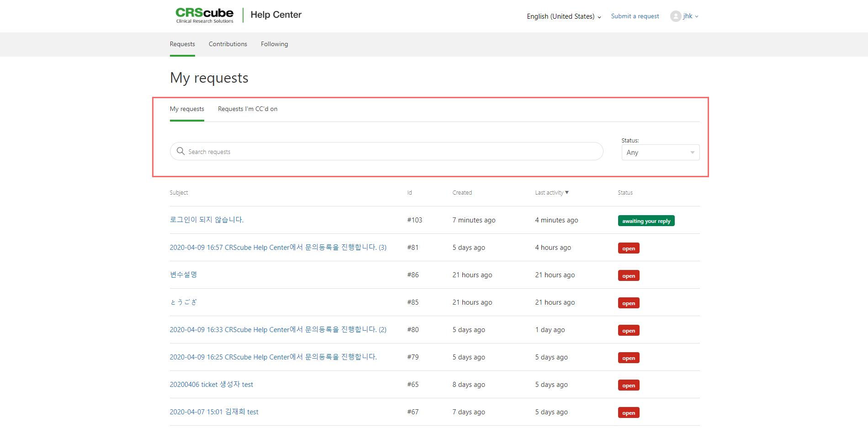Click the Submit a request link

click(x=635, y=16)
